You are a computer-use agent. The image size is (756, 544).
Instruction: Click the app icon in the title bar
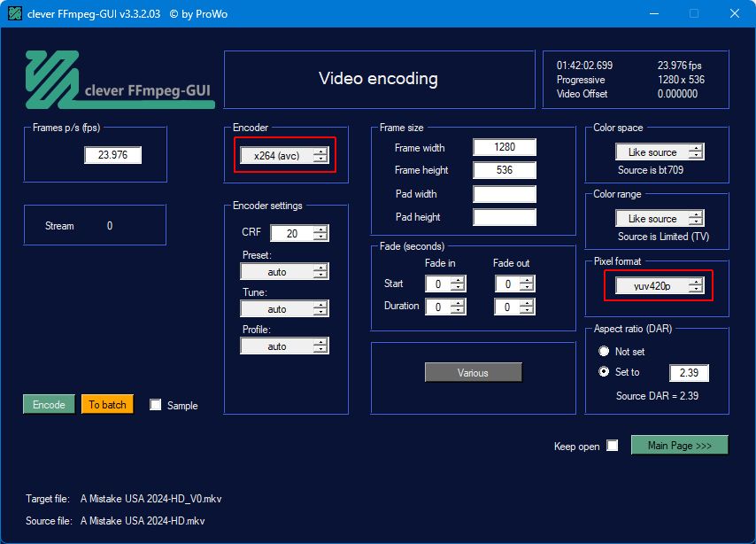(x=15, y=13)
